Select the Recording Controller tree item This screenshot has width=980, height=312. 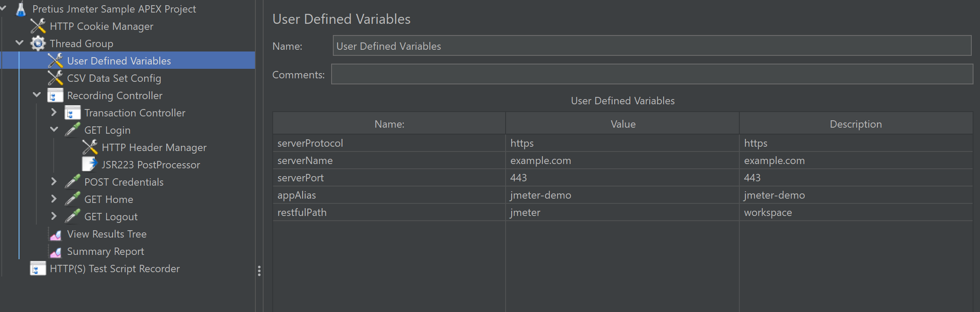click(x=115, y=96)
